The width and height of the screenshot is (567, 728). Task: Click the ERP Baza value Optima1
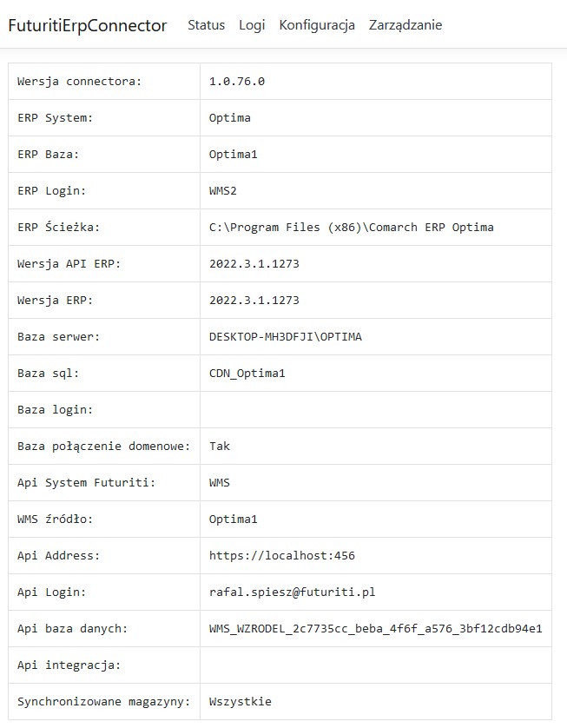coord(234,155)
